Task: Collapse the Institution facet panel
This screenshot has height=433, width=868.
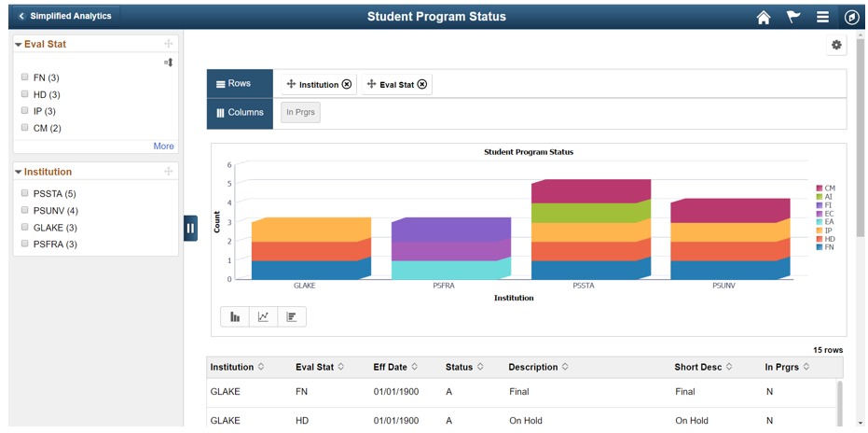Action: (19, 173)
